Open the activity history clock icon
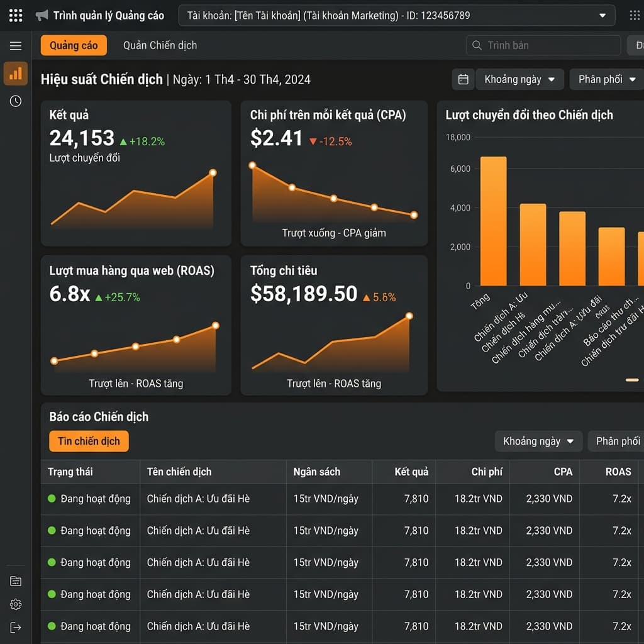644x644 pixels. pyautogui.click(x=15, y=101)
